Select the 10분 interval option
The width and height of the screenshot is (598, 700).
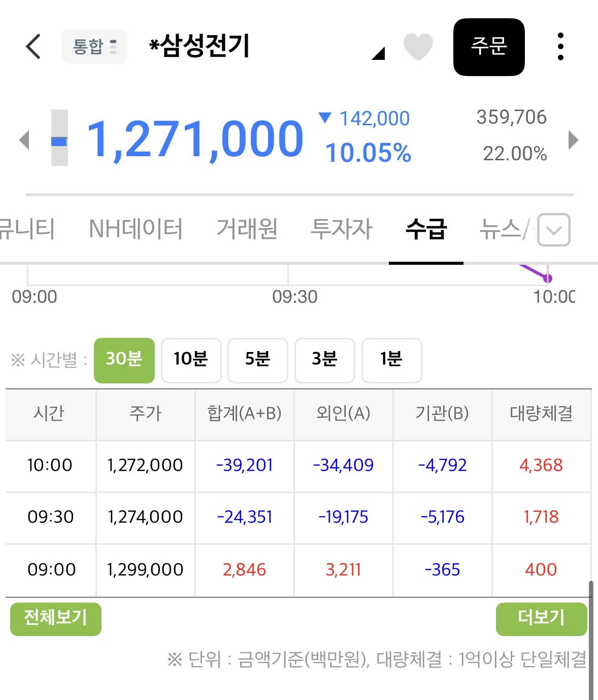(x=191, y=360)
